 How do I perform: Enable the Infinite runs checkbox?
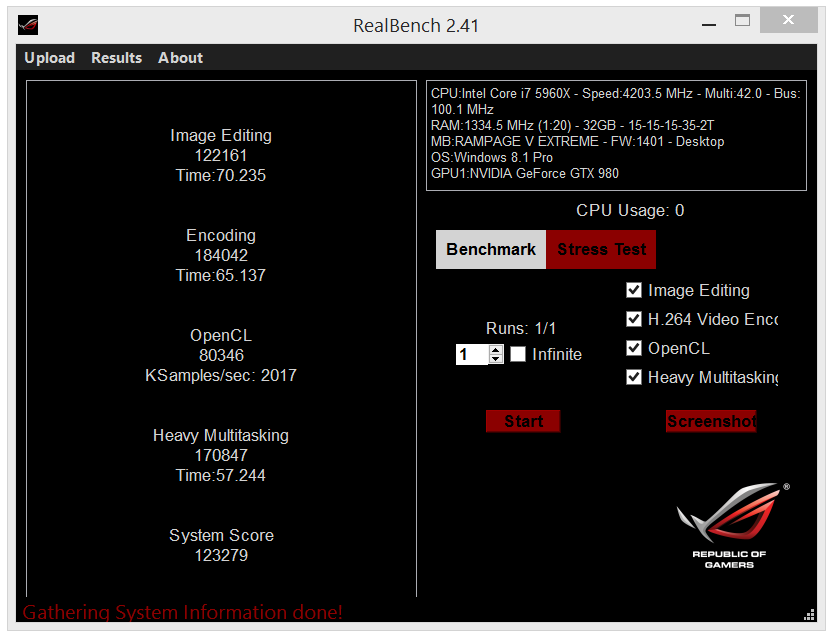pos(518,354)
